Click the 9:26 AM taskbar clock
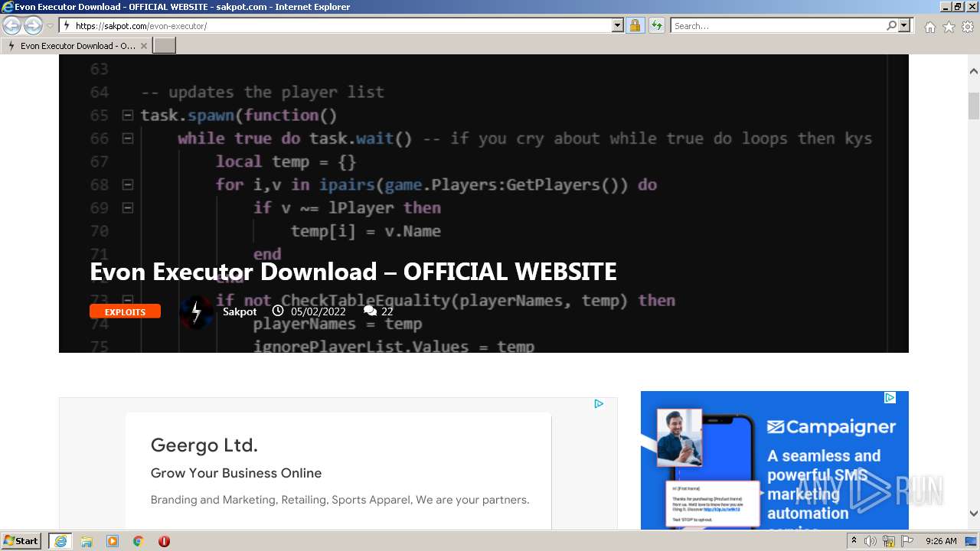 point(941,541)
